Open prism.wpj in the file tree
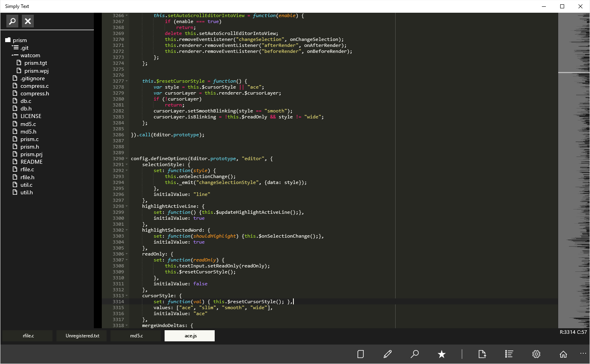 (37, 71)
